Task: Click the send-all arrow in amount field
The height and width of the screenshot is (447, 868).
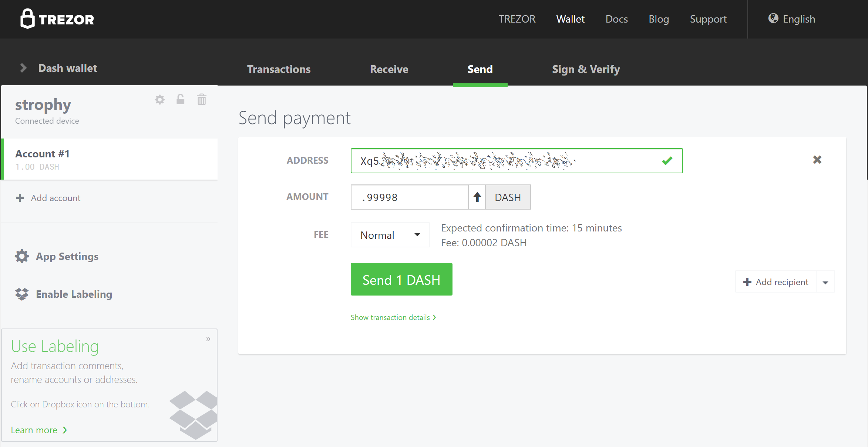Action: 477,197
